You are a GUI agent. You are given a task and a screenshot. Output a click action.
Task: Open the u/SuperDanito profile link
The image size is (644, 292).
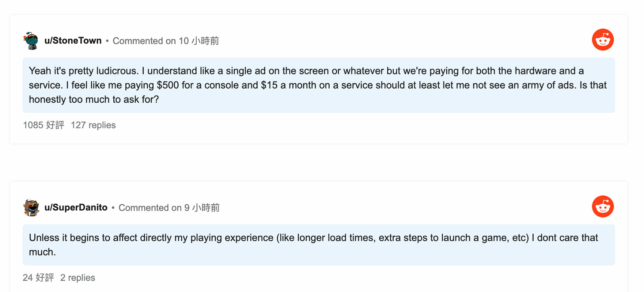pyautogui.click(x=76, y=207)
